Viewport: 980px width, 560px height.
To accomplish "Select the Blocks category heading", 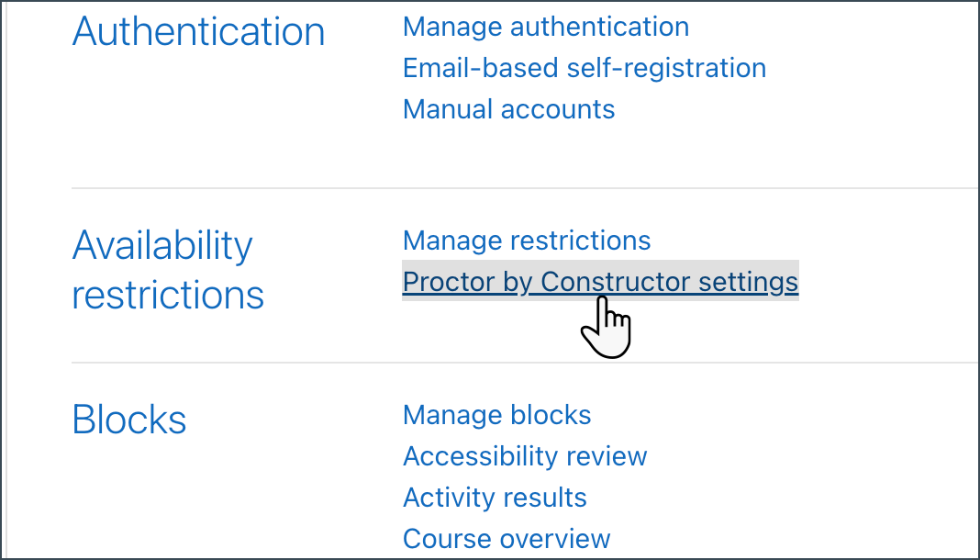I will [x=129, y=420].
